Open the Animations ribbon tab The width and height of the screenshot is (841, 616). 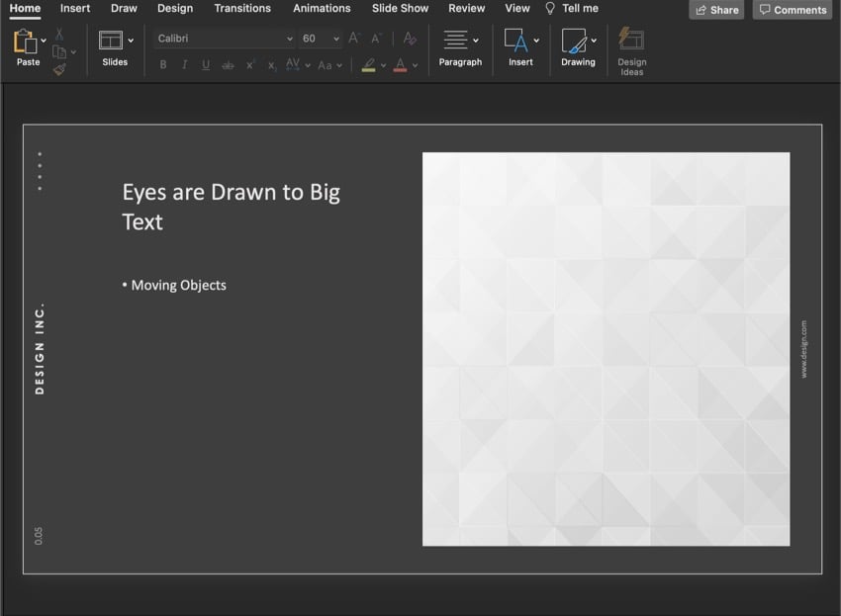coord(322,9)
